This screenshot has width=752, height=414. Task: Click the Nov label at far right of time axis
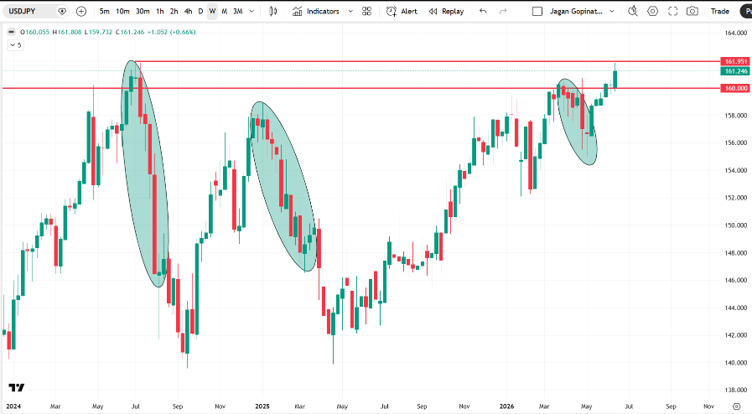[708, 406]
